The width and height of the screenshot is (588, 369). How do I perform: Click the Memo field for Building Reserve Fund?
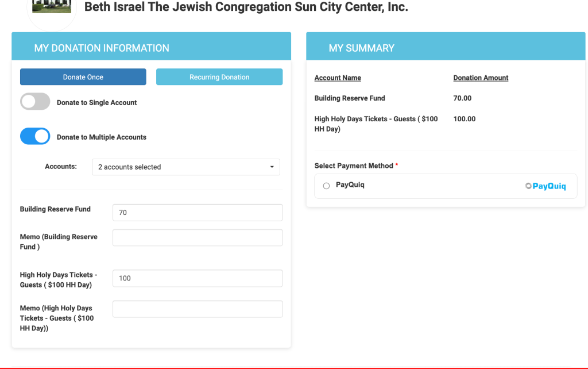[198, 238]
